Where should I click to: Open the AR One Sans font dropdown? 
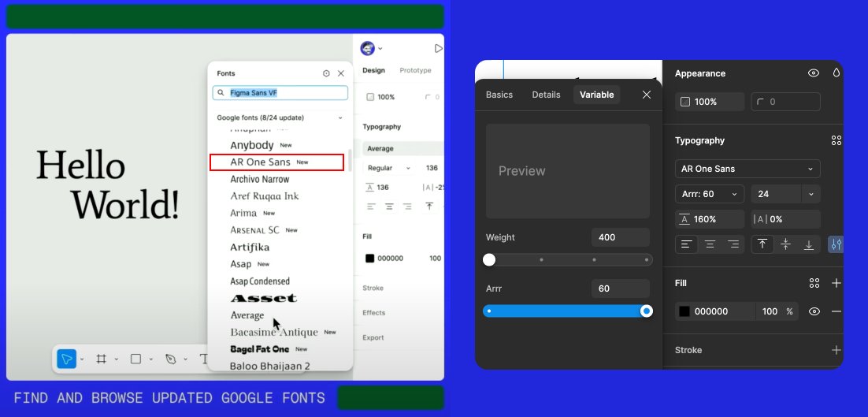click(x=747, y=169)
